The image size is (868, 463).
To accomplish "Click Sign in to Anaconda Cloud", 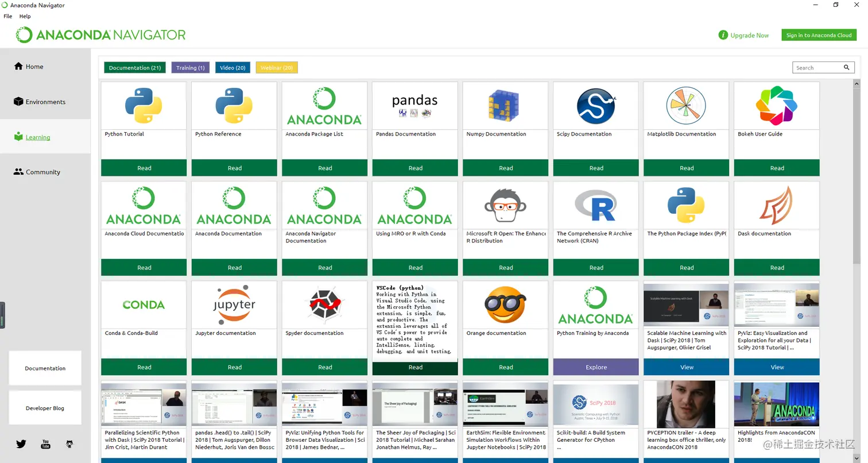I will 819,35.
